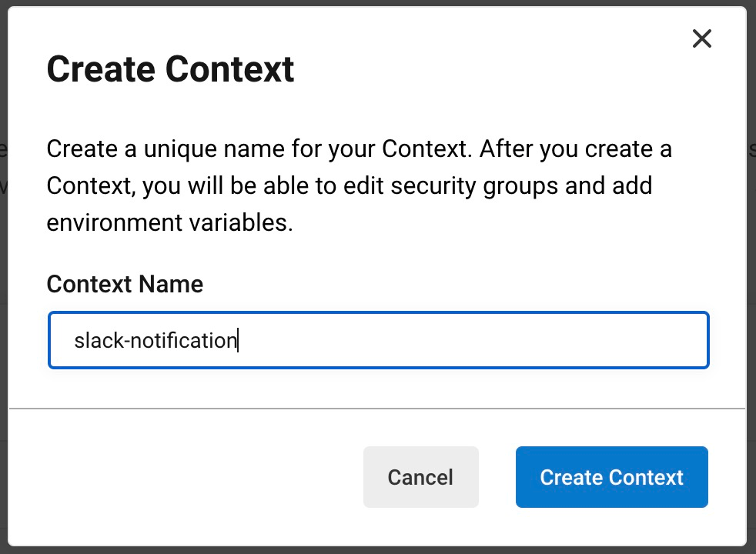Screen dimensions: 756x554
Task: Click the 'Create Context' dialog heading
Action: pos(170,69)
